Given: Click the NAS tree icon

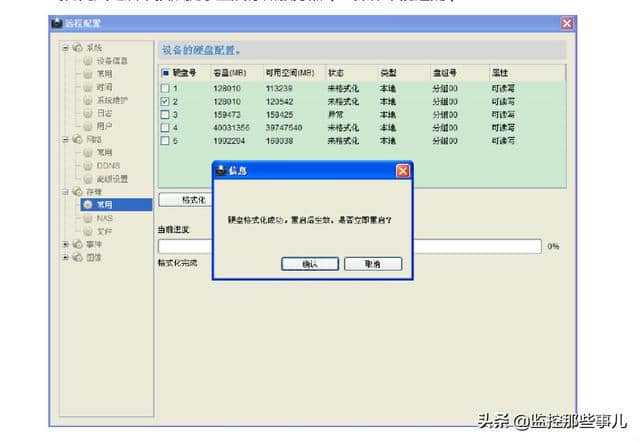Looking at the screenshot, I should click(x=88, y=218).
